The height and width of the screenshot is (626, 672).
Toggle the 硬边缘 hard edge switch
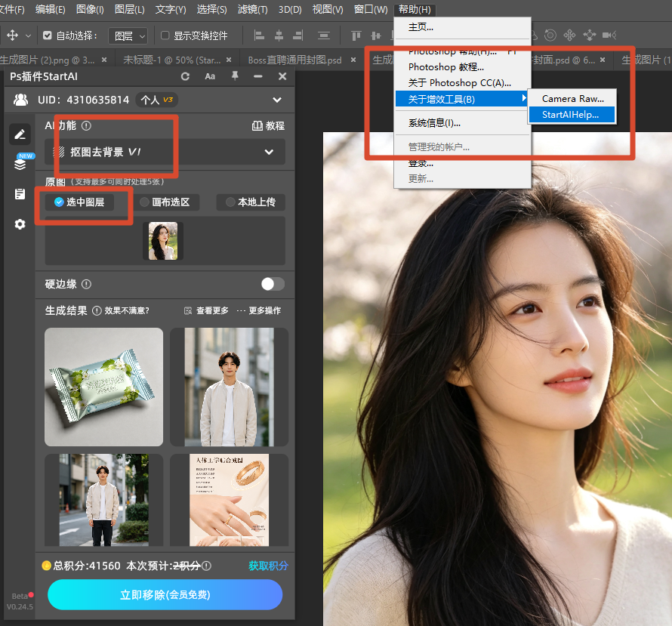click(x=273, y=284)
